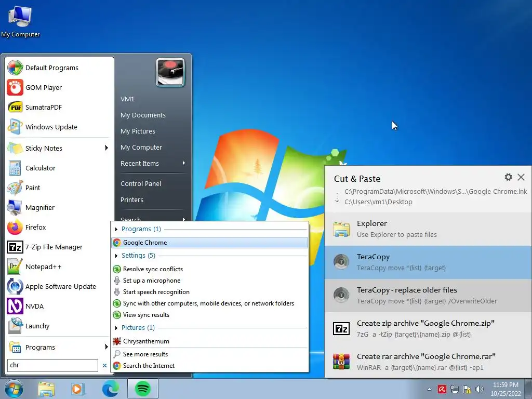
Task: Clear the search box with X
Action: pos(104,365)
